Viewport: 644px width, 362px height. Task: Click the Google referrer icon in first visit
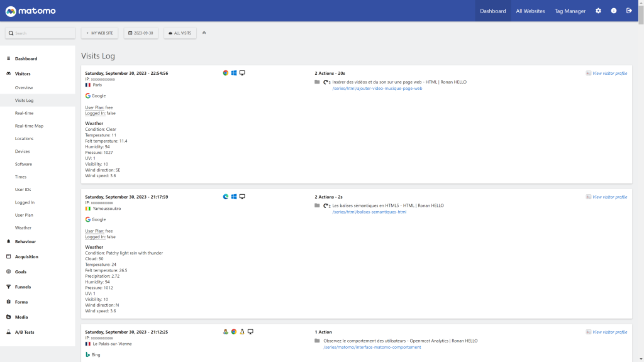click(88, 96)
